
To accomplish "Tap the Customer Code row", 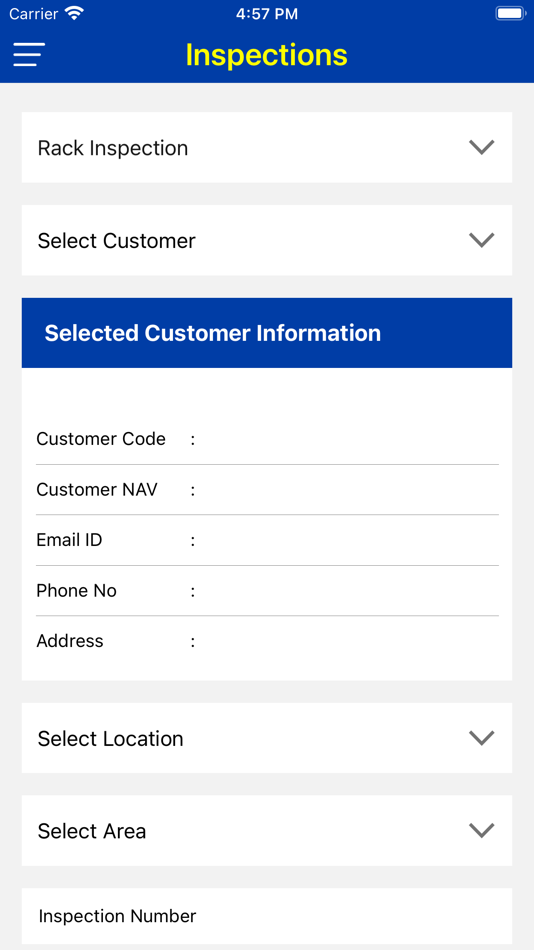I will click(x=267, y=439).
